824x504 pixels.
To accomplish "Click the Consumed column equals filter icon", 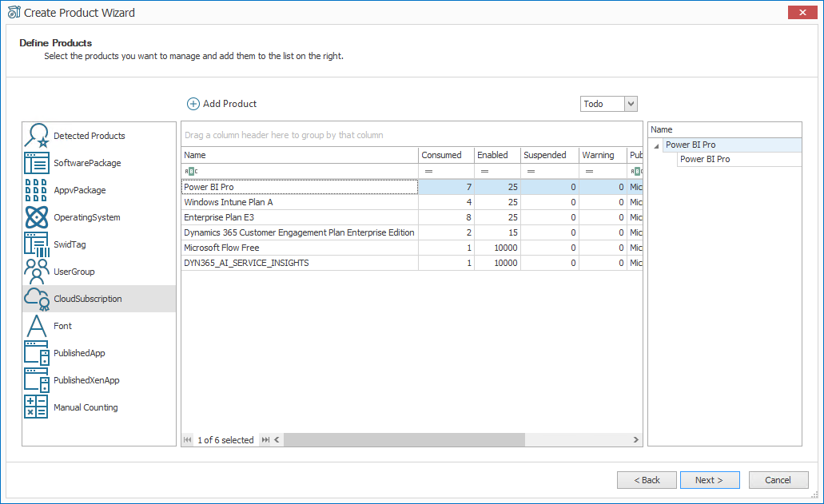I will [x=429, y=171].
